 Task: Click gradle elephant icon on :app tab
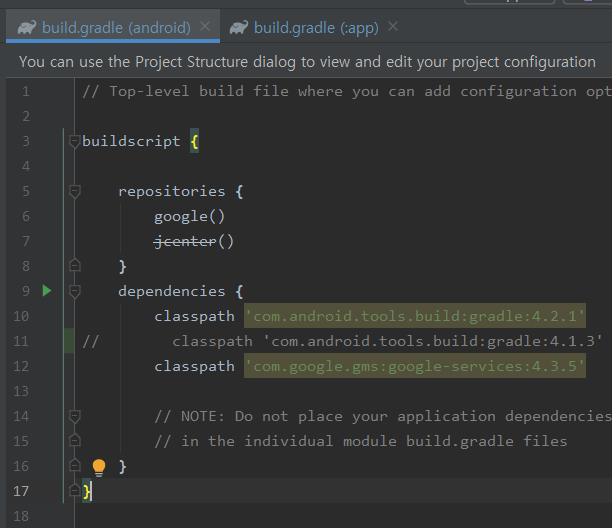tap(239, 27)
